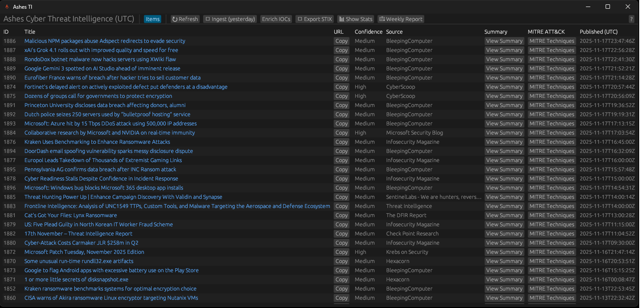Click the Source column header

tap(394, 32)
